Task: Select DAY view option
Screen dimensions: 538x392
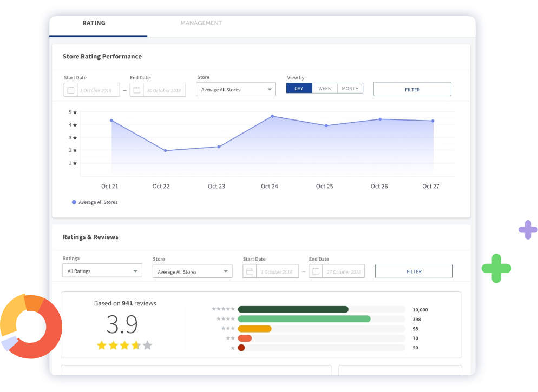Action: coord(299,89)
